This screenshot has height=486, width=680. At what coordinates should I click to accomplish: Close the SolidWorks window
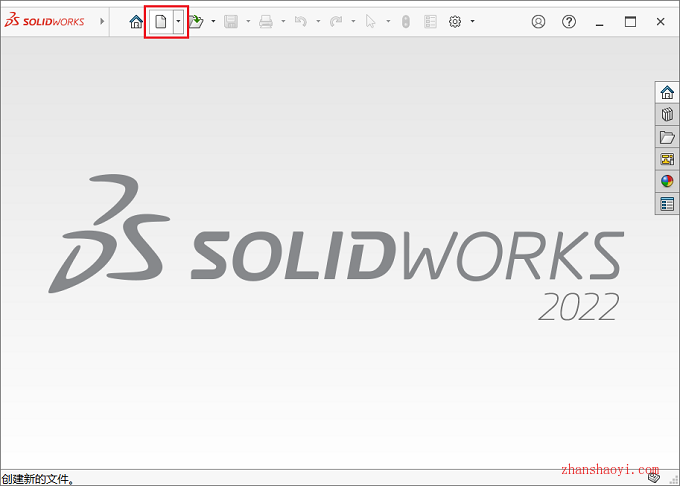pos(660,21)
